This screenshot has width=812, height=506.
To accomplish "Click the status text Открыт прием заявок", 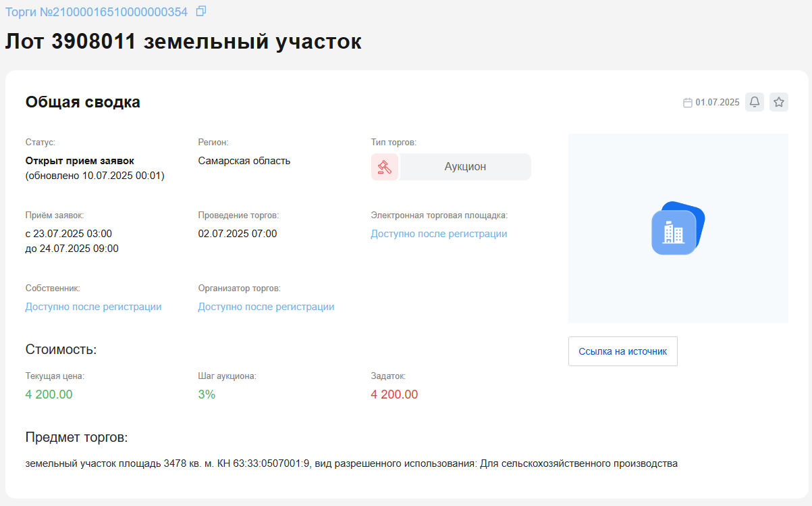I will (80, 161).
